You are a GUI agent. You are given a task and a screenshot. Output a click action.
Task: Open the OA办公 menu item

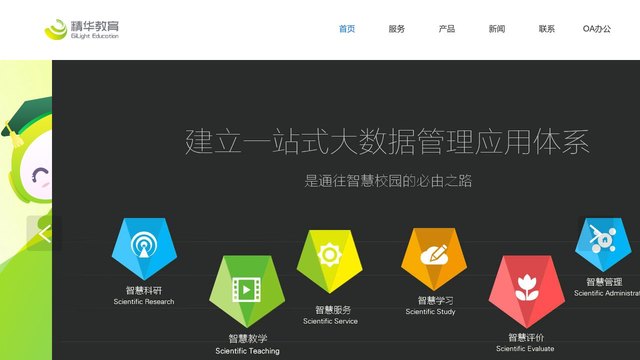[597, 29]
